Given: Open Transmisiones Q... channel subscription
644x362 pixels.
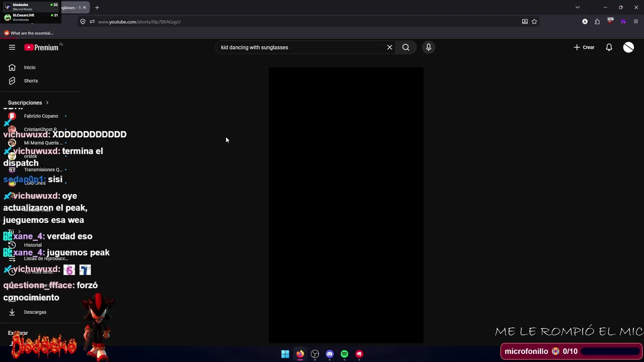Looking at the screenshot, I should [x=43, y=170].
